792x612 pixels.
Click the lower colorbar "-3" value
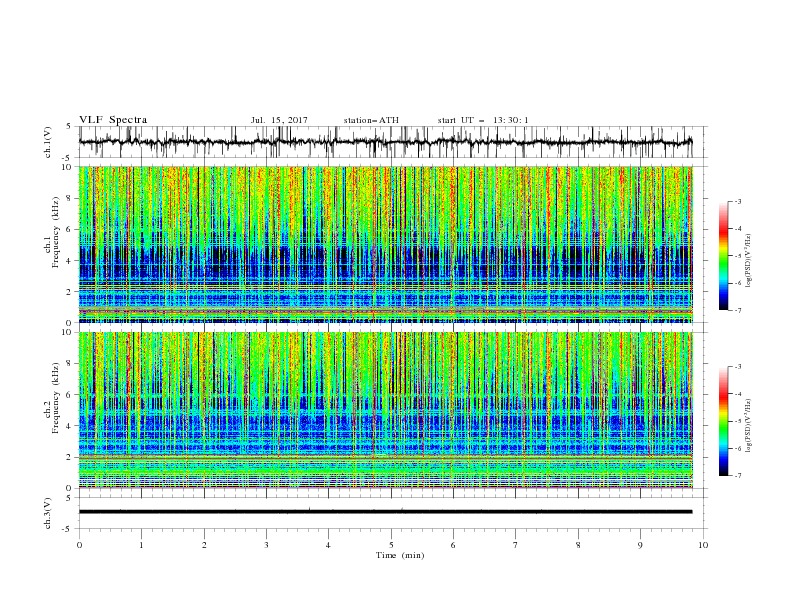click(x=738, y=367)
